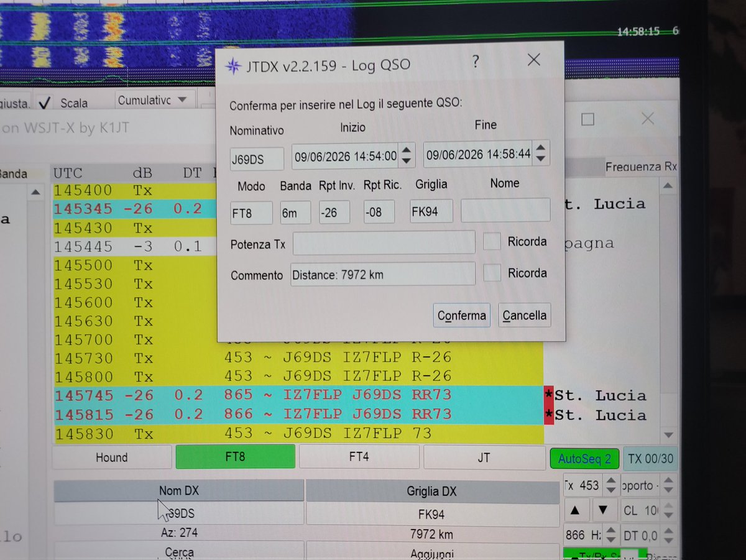The height and width of the screenshot is (560, 746).
Task: Toggle the Scala checkbox in waterfall window
Action: 44,103
